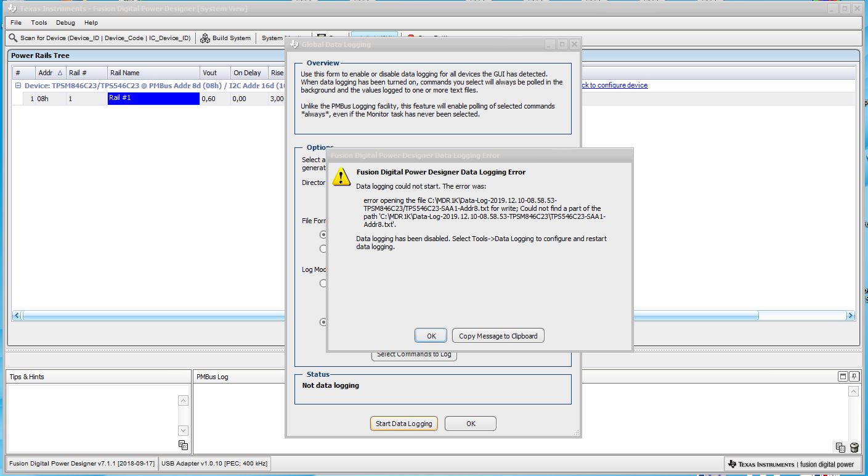Click the Tips & Hints panel title
Image resolution: width=868 pixels, height=476 pixels.
[x=27, y=377]
